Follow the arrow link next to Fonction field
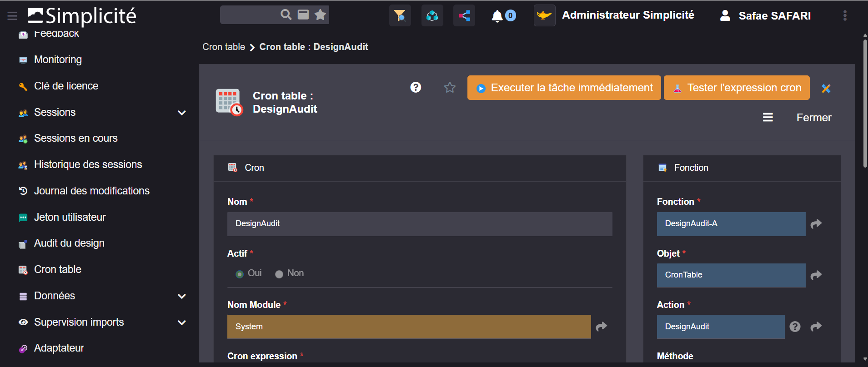The height and width of the screenshot is (367, 868). click(816, 224)
